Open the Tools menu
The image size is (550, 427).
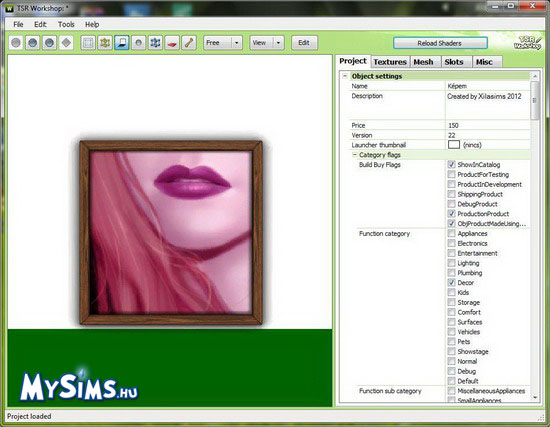click(66, 24)
